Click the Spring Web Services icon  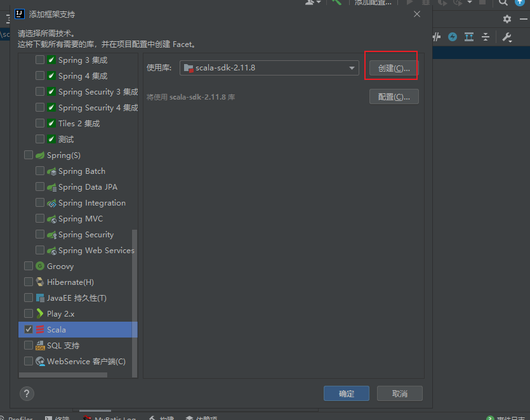point(51,251)
